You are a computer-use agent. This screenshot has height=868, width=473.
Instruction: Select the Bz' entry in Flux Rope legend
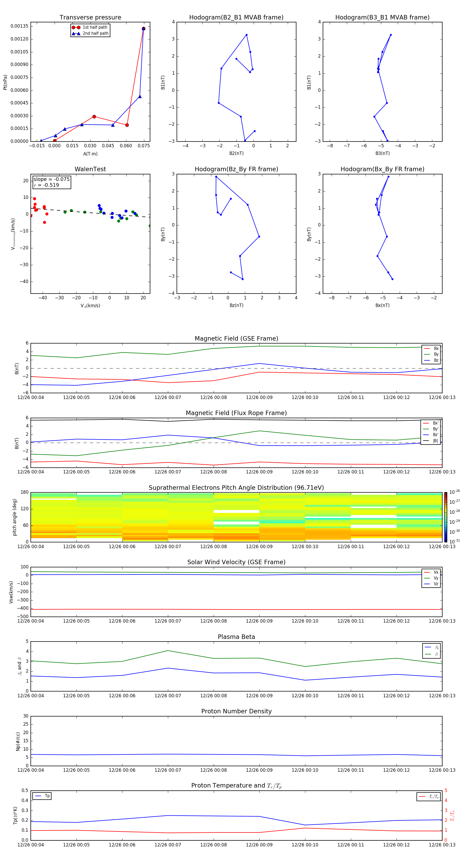[431, 435]
